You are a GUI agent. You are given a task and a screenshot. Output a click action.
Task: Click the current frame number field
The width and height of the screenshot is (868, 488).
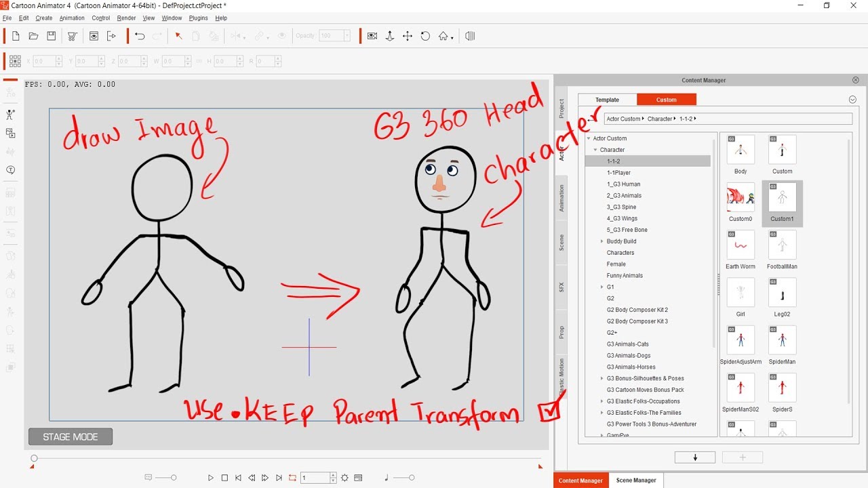tap(315, 478)
